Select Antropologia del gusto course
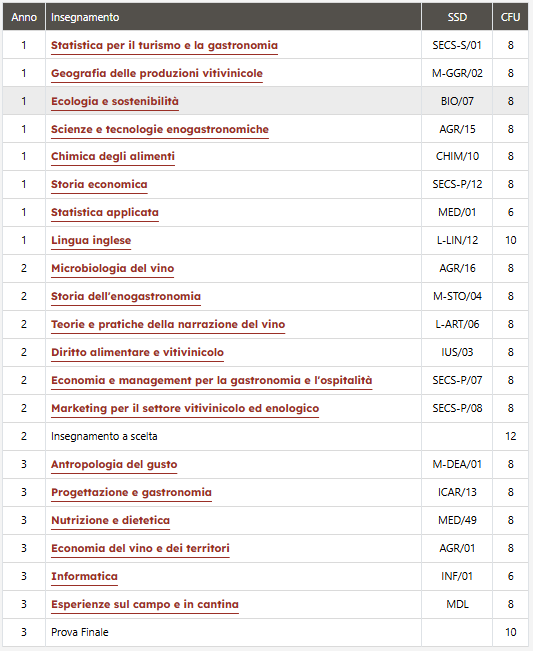 click(114, 465)
